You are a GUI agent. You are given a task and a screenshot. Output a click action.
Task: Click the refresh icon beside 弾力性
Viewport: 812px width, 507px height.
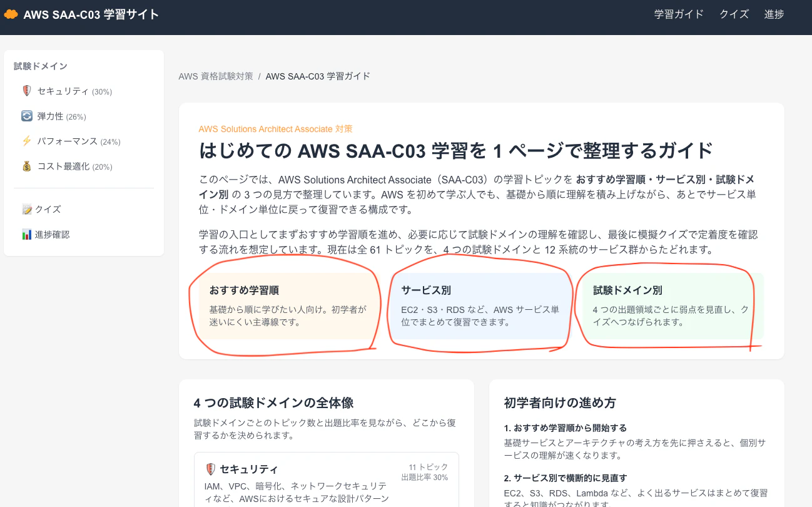tap(26, 116)
